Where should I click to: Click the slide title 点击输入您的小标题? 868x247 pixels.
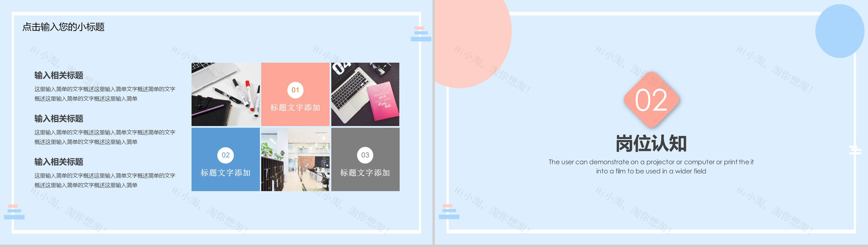64,27
